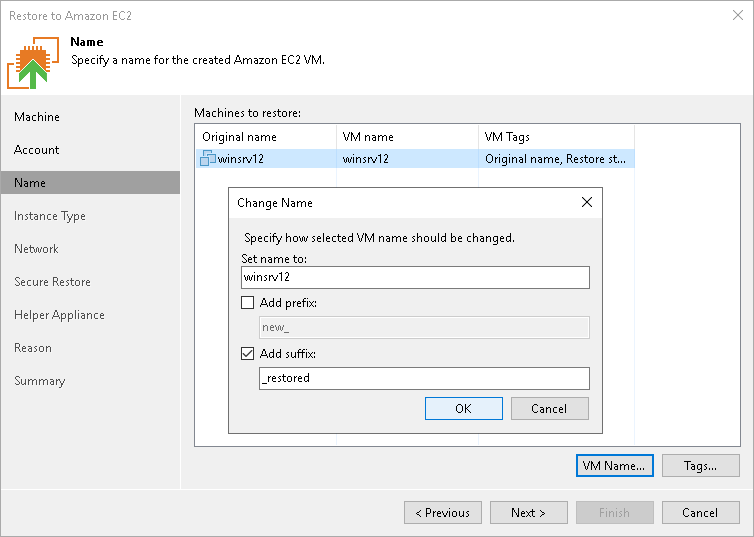
Task: Click the 'Restore to Amazon EC2' window title
Action: pyautogui.click(x=70, y=16)
